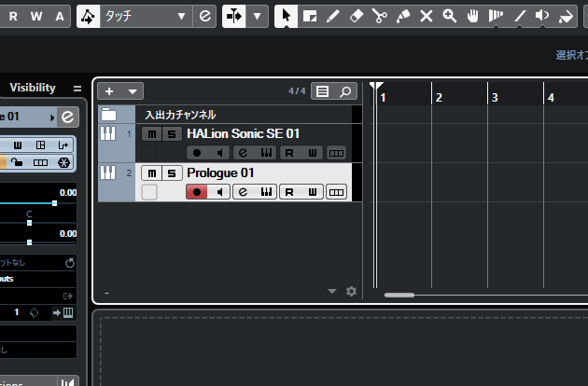Open Edit Instrument on Prologue 01 track
The width and height of the screenshot is (588, 386).
243,192
